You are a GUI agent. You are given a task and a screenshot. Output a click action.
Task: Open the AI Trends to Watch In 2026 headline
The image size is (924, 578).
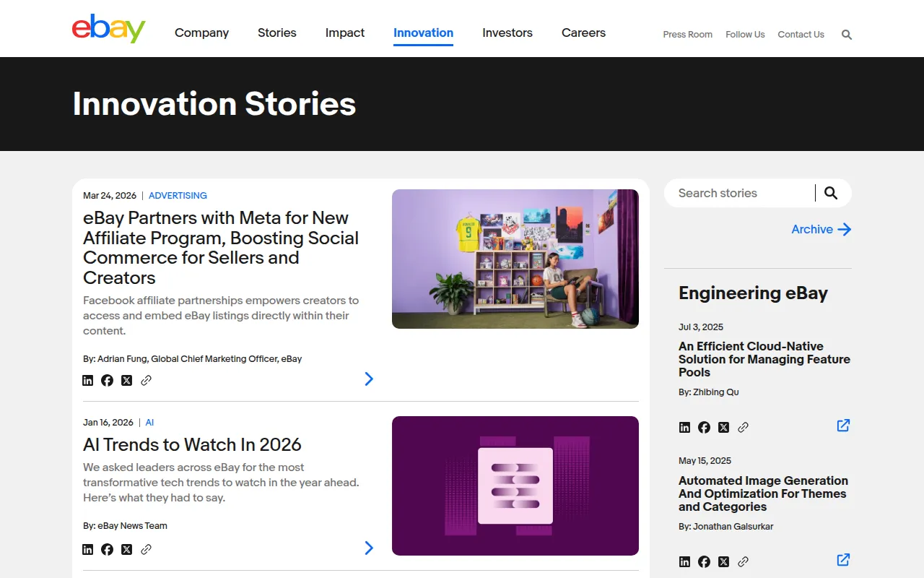(x=192, y=444)
